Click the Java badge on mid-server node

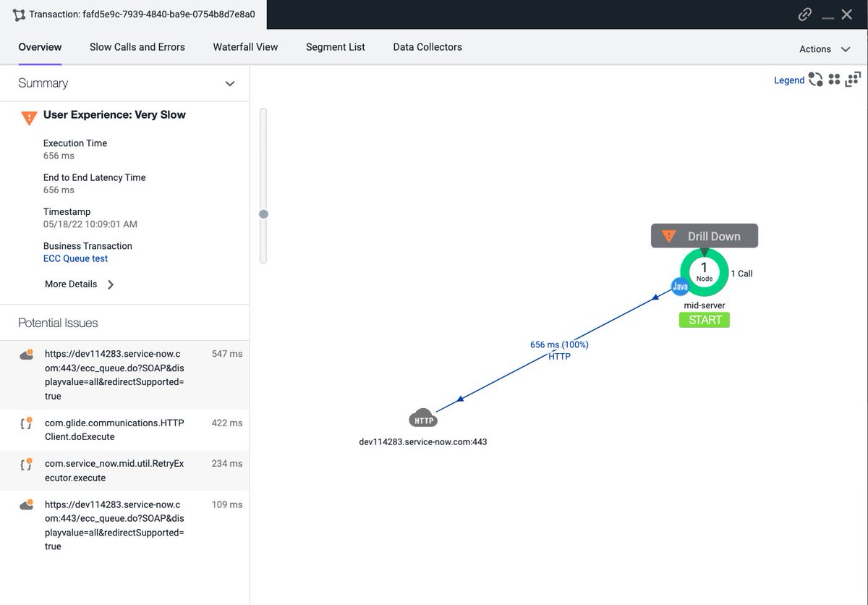680,287
